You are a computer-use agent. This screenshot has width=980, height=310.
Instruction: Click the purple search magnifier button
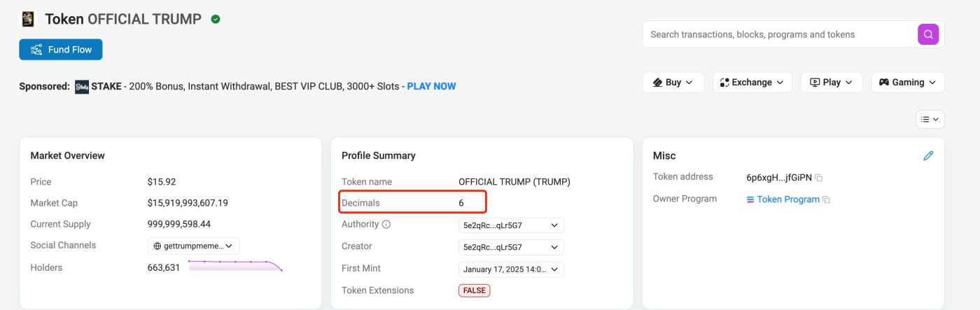[x=927, y=34]
